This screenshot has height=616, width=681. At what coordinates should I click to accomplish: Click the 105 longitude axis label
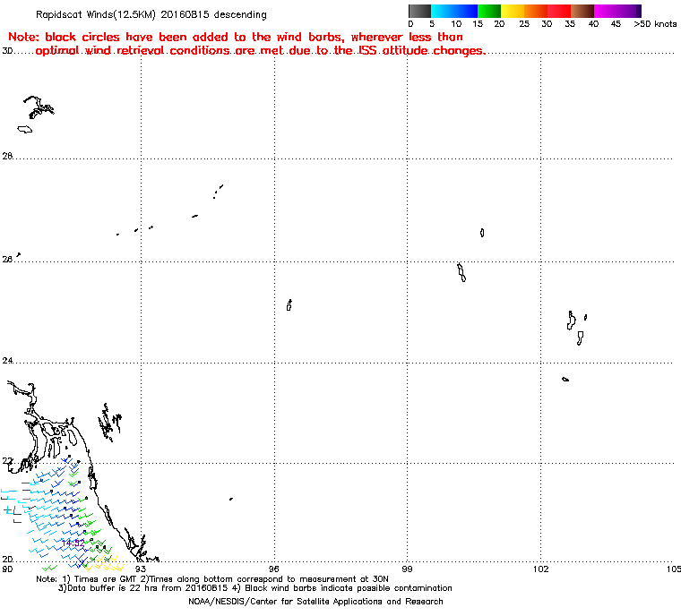(674, 569)
